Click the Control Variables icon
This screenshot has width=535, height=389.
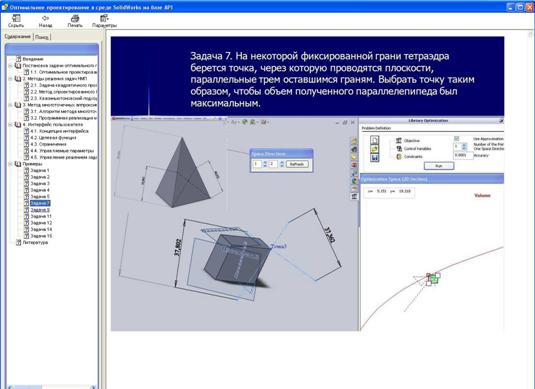(x=399, y=149)
